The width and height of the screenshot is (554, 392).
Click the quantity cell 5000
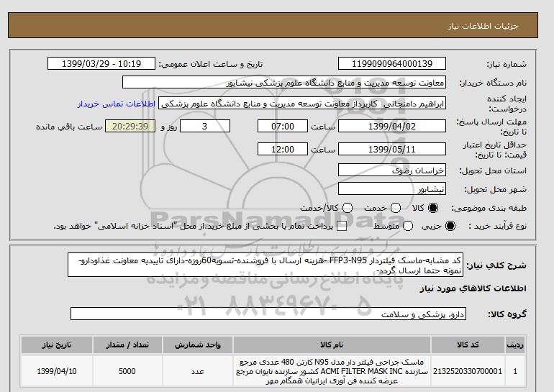coord(127,372)
